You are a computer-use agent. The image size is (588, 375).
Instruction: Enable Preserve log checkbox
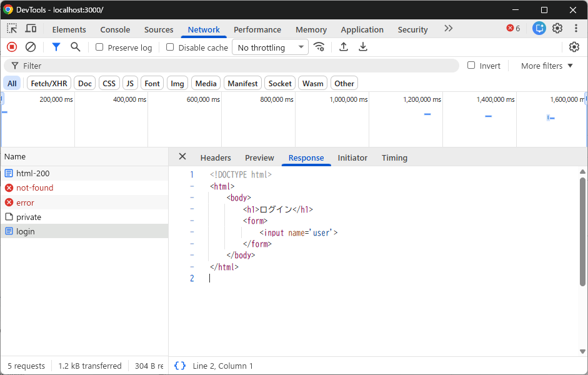[99, 47]
